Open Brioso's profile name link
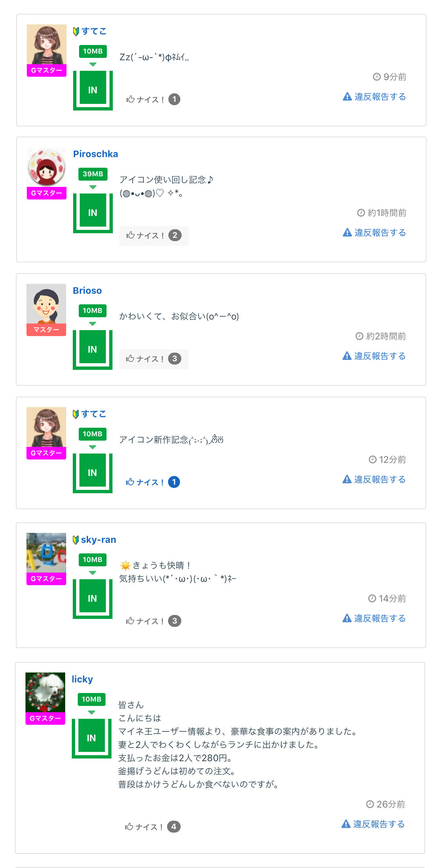 87,290
